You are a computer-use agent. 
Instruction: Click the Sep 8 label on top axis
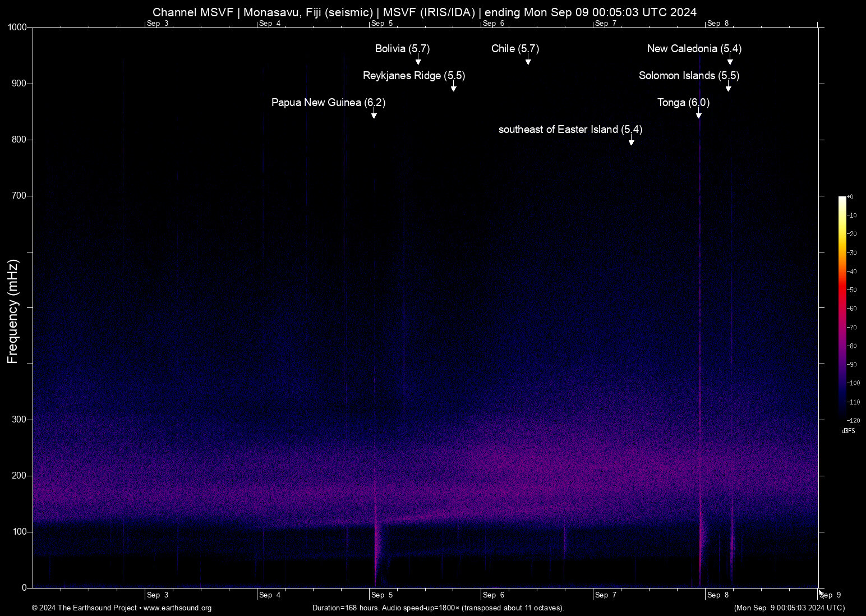718,24
